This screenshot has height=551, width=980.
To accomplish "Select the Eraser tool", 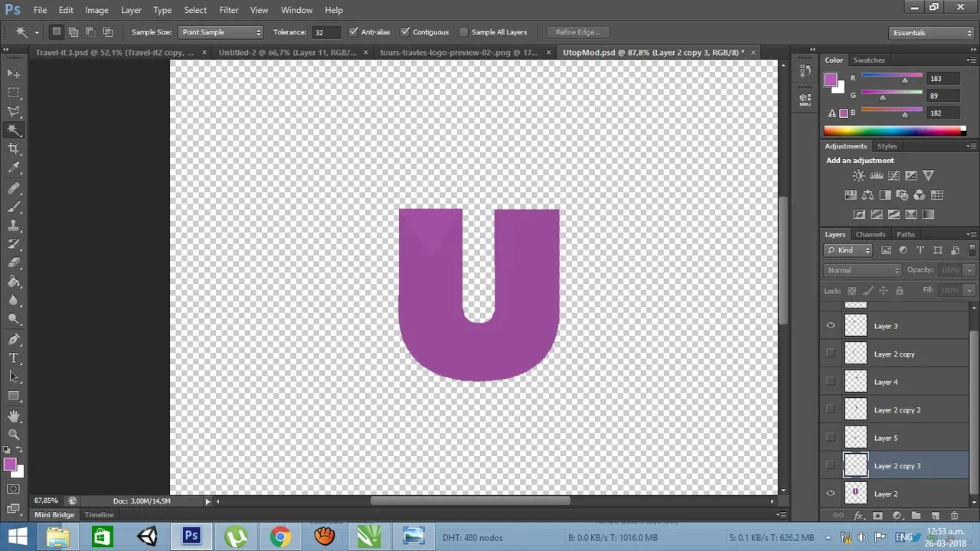I will tap(14, 263).
